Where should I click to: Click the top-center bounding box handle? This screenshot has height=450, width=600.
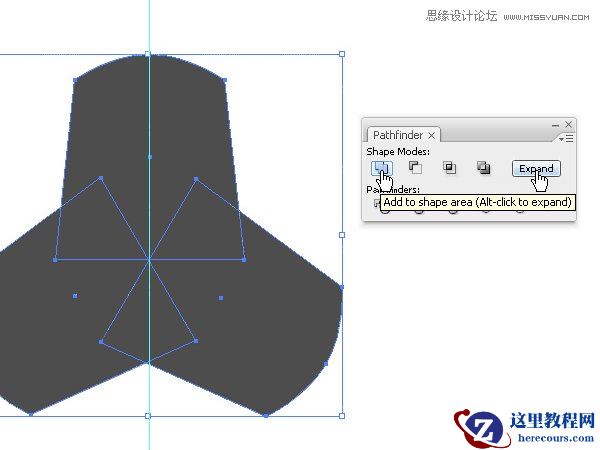[x=148, y=54]
